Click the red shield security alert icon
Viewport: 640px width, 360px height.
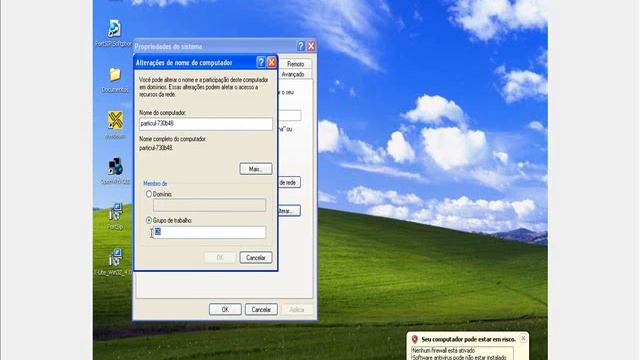pyautogui.click(x=415, y=339)
